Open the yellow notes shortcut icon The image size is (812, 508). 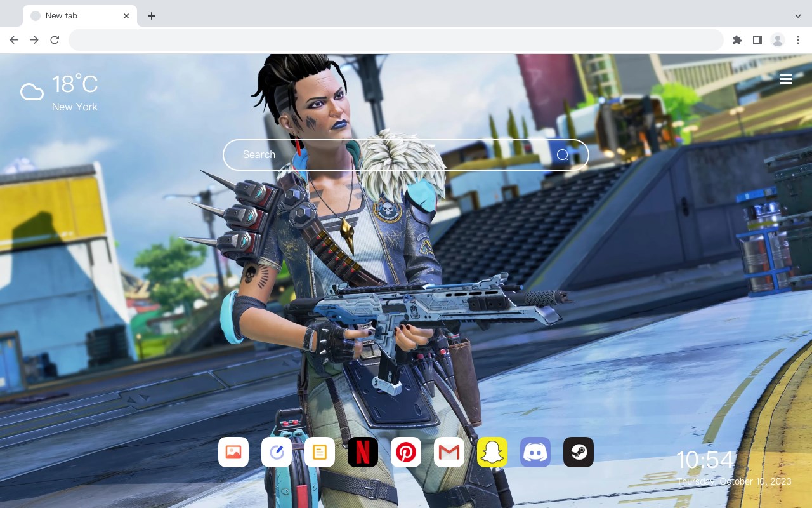click(320, 452)
